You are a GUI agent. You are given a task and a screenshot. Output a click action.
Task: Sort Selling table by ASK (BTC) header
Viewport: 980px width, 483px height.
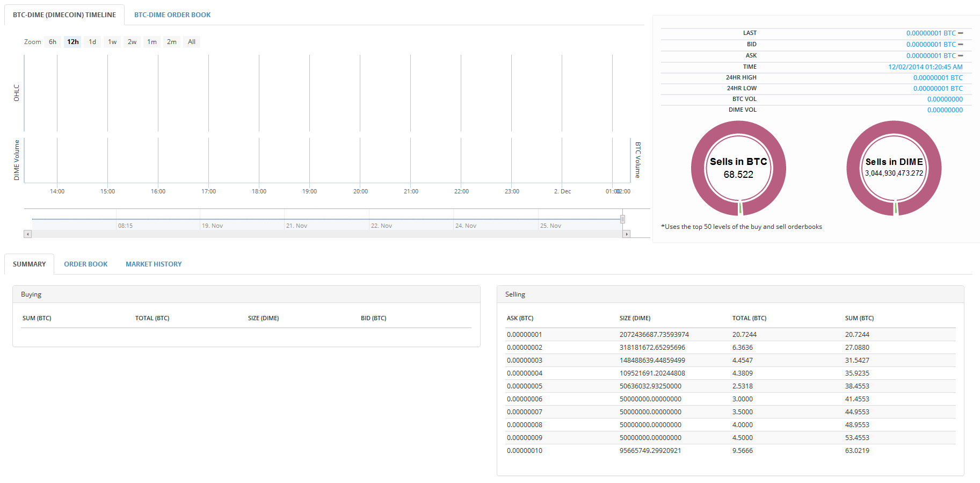[x=520, y=319]
